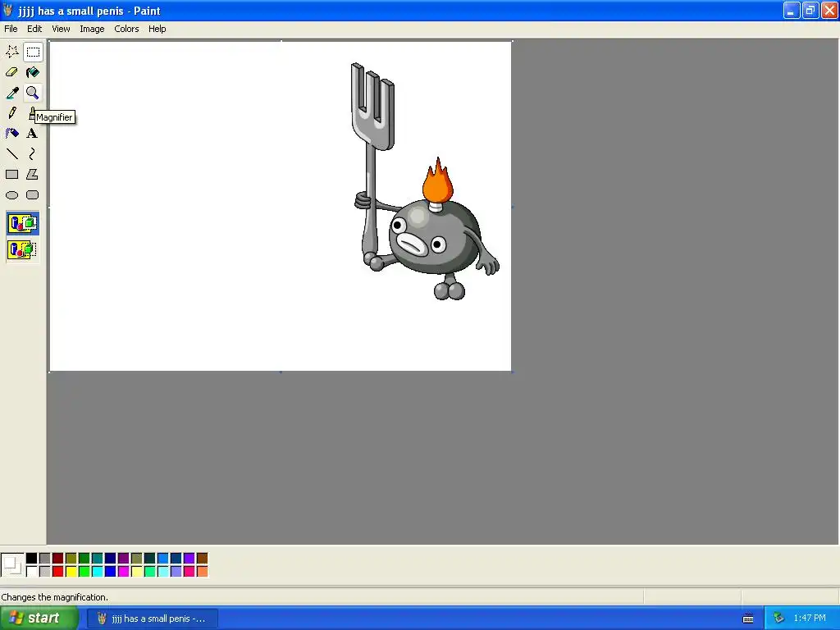Open the View menu

(x=61, y=29)
